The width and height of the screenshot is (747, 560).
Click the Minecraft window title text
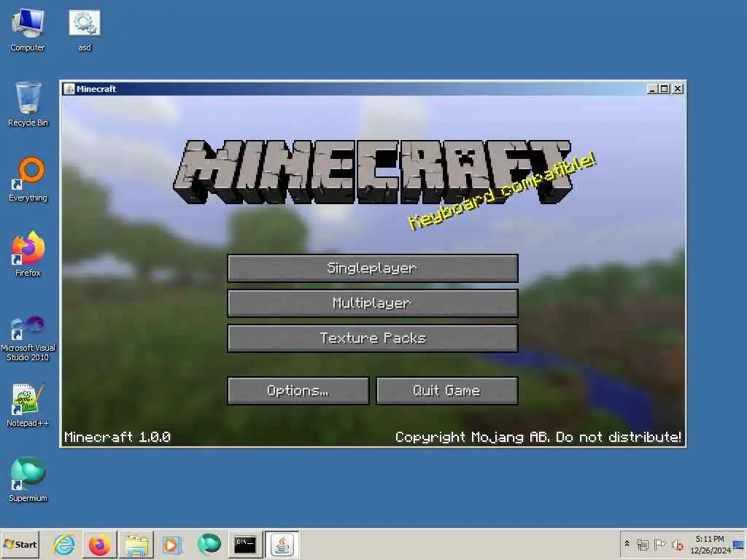pos(96,88)
